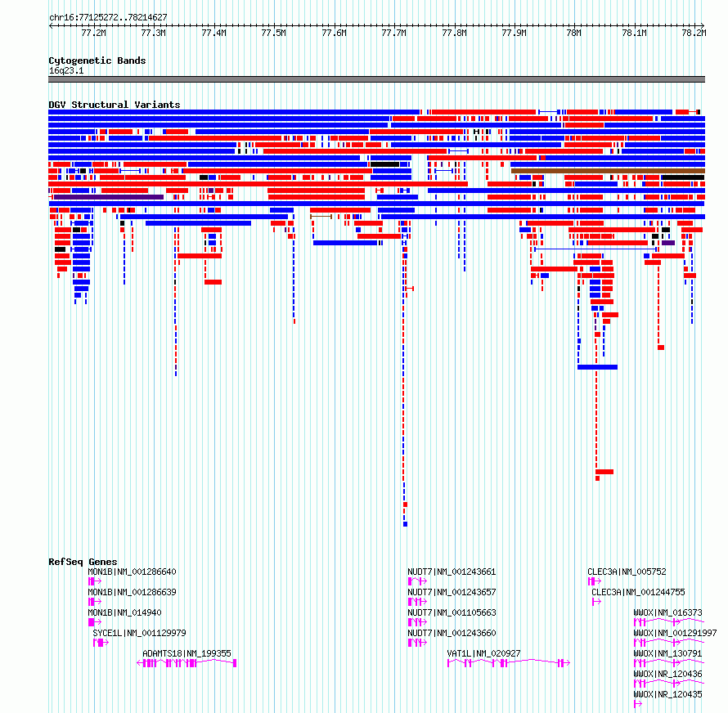Click the MON1B|NM_014940 label
The image size is (728, 713).
point(125,612)
